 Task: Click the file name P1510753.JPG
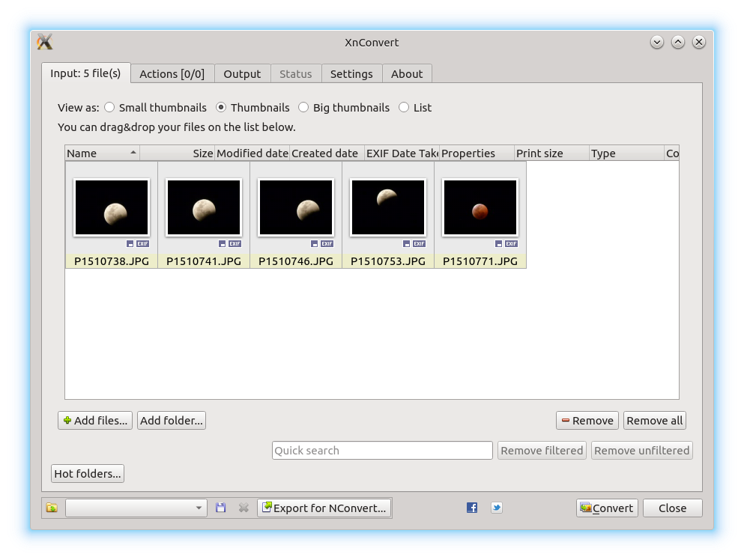pyautogui.click(x=387, y=261)
